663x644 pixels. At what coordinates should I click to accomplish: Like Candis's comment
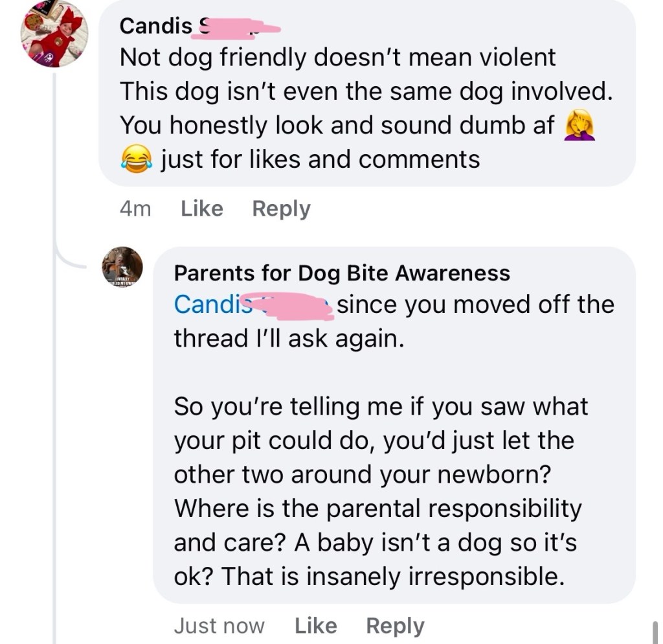[x=202, y=209]
